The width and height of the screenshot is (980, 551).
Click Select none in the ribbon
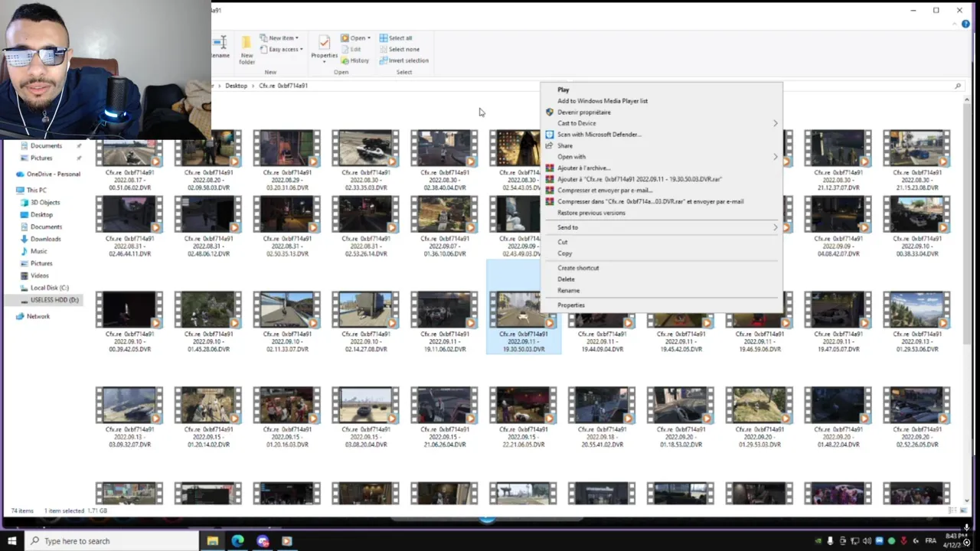pos(399,49)
